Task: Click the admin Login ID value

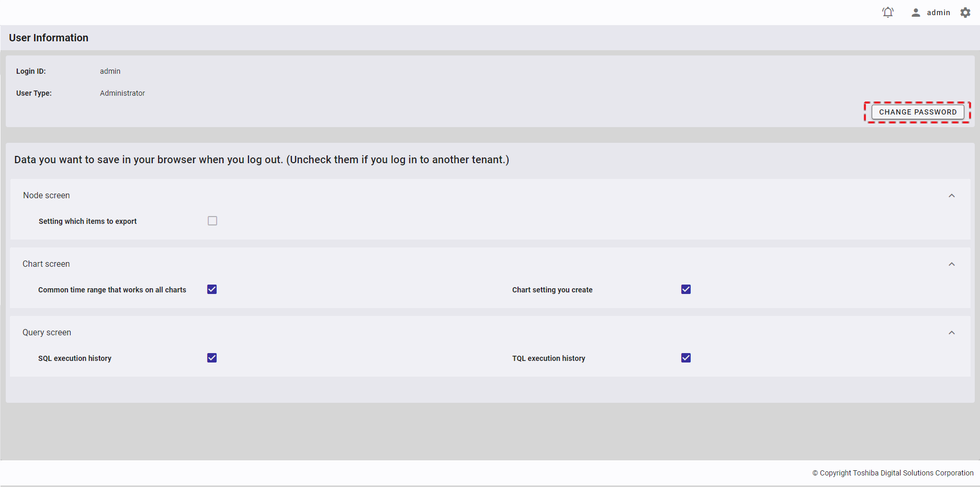Action: pos(110,71)
